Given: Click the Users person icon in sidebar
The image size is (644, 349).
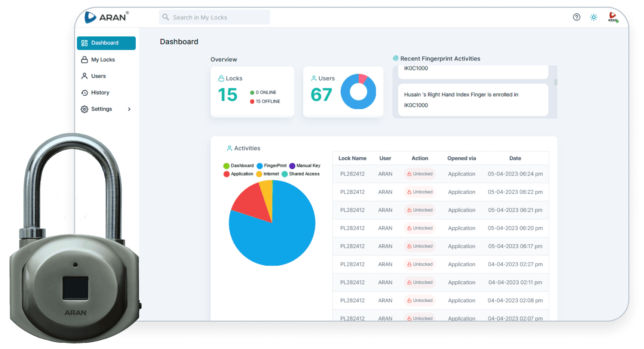Looking at the screenshot, I should pyautogui.click(x=85, y=76).
